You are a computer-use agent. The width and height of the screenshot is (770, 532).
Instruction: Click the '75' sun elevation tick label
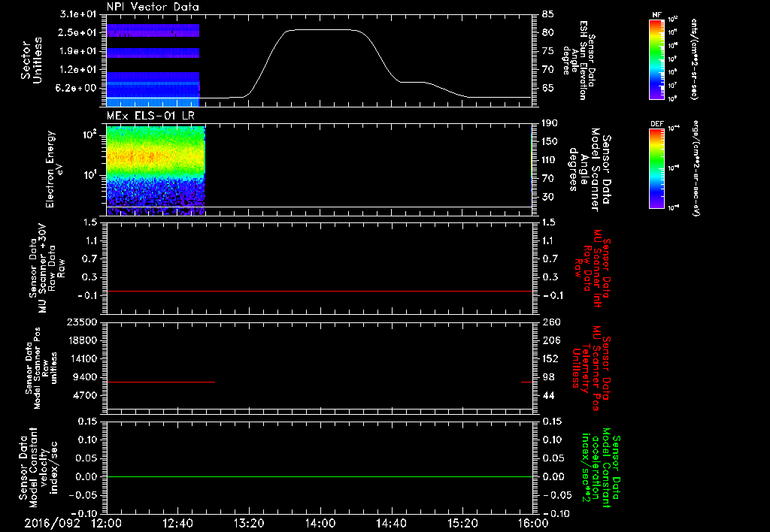point(548,51)
